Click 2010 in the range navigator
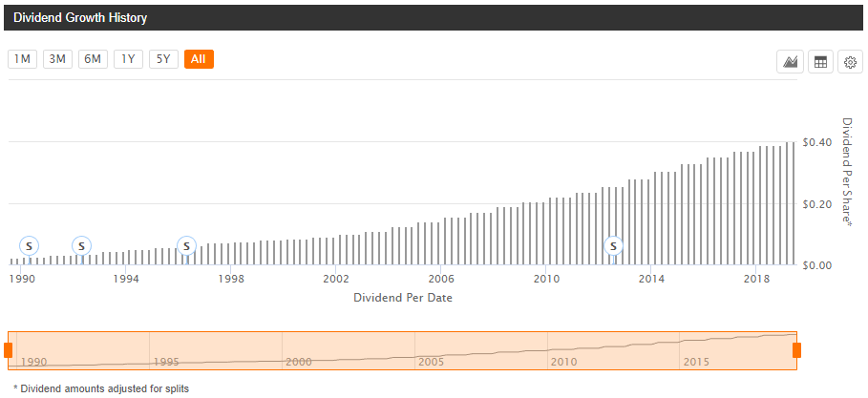 point(563,363)
